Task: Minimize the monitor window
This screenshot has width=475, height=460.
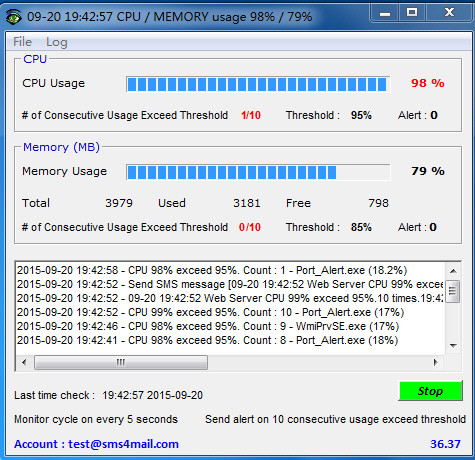Action: coord(385,14)
